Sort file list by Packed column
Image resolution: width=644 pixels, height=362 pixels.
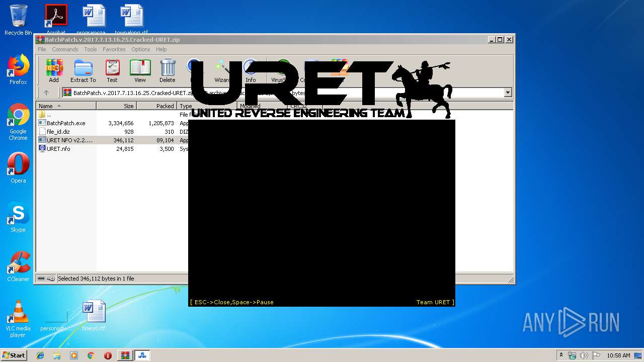[x=156, y=106]
